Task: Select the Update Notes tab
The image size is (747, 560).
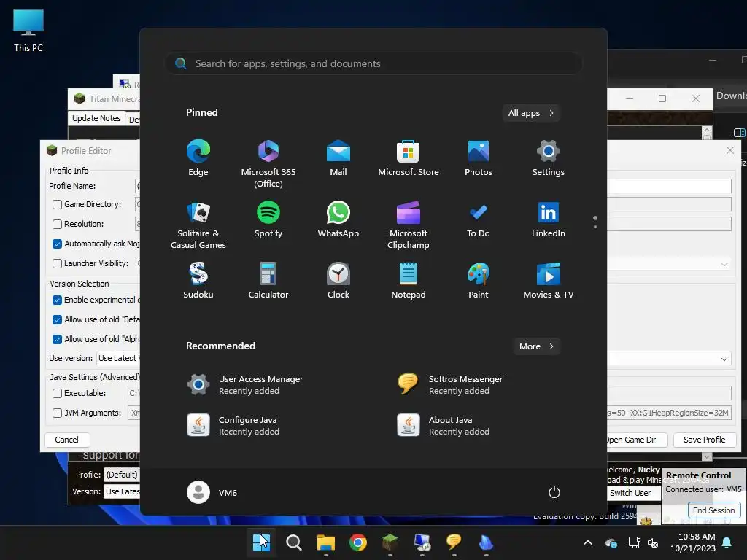Action: [x=96, y=118]
